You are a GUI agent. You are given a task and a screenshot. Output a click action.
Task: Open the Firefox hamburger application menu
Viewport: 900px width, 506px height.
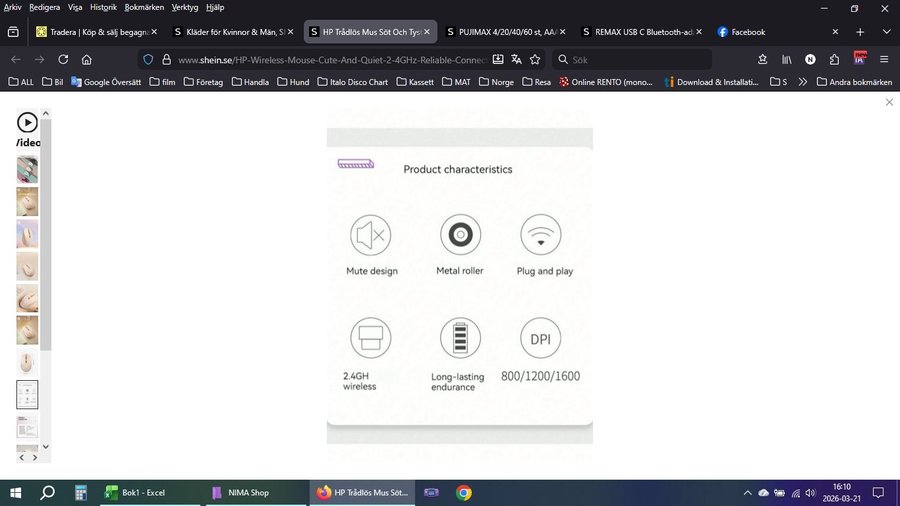884,59
